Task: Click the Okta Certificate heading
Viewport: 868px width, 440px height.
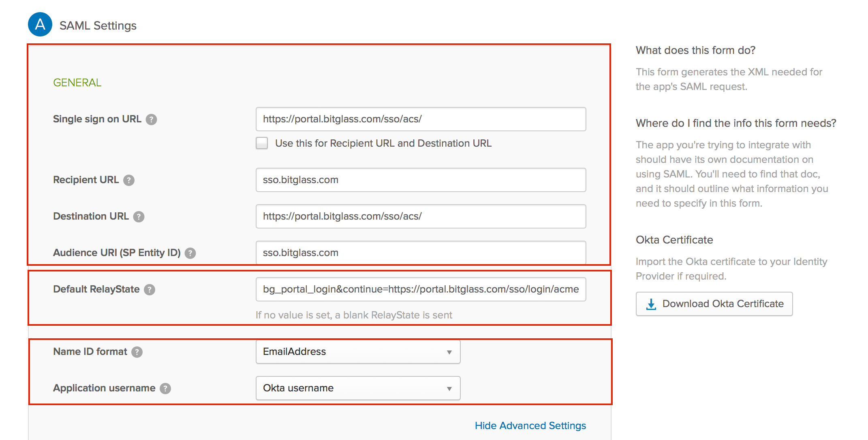Action: point(674,240)
